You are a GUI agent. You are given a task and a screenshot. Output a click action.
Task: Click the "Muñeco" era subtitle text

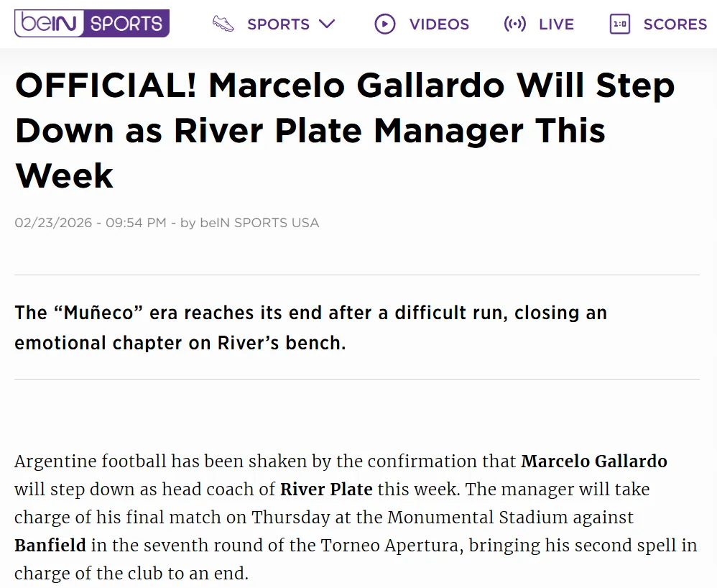[310, 328]
